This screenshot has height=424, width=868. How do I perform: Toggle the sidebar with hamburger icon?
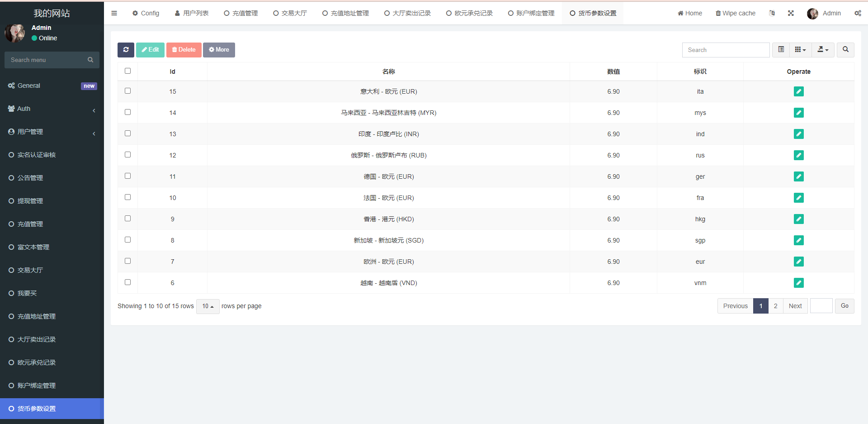114,13
